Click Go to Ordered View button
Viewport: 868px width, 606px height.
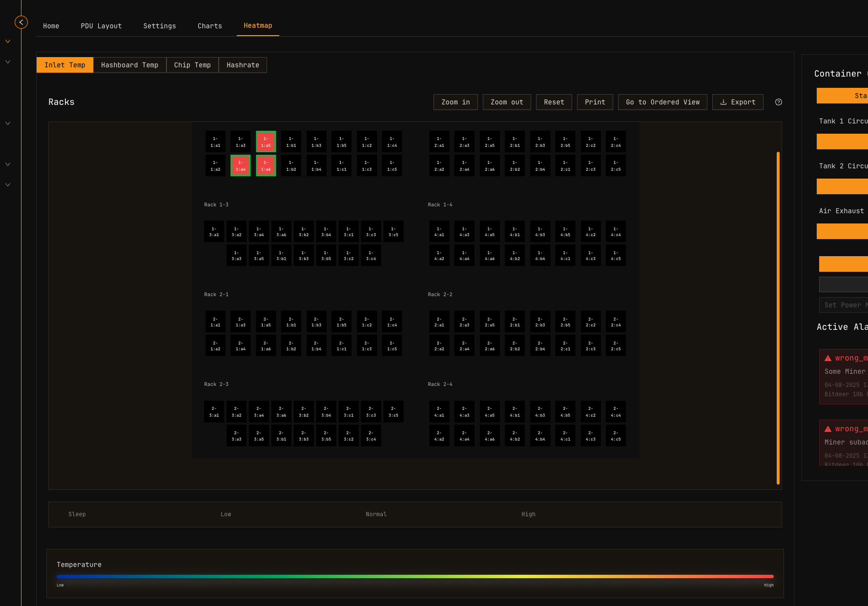[x=662, y=102]
